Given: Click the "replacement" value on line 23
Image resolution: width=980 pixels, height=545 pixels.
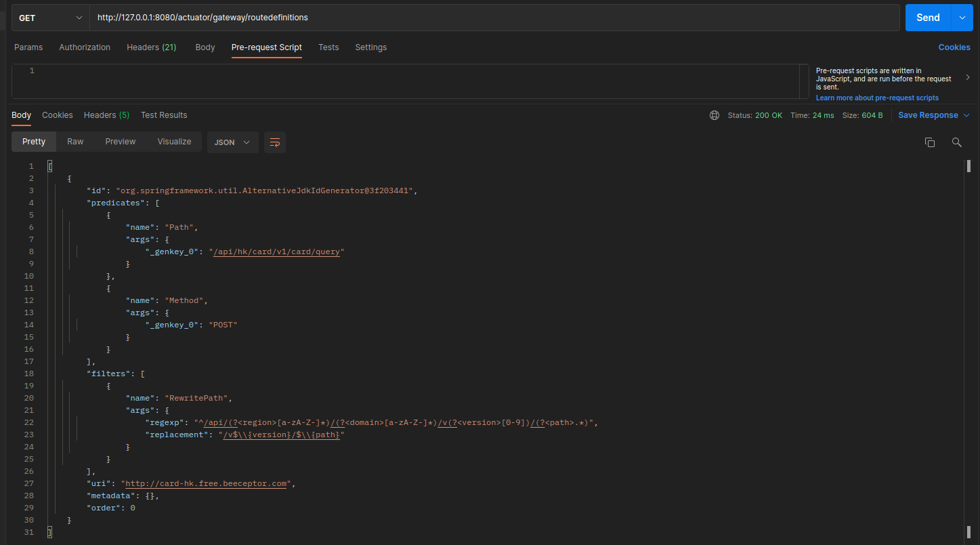Looking at the screenshot, I should (282, 435).
